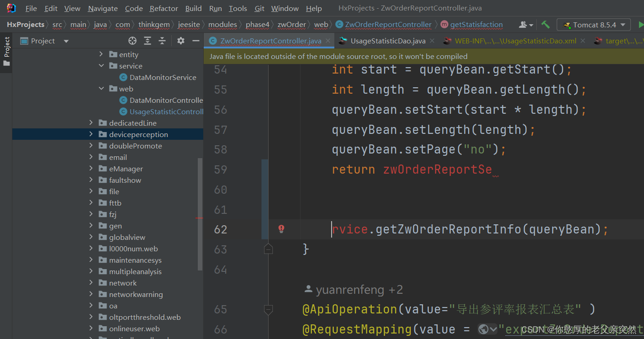
Task: Open Project panel settings gear
Action: [x=181, y=41]
